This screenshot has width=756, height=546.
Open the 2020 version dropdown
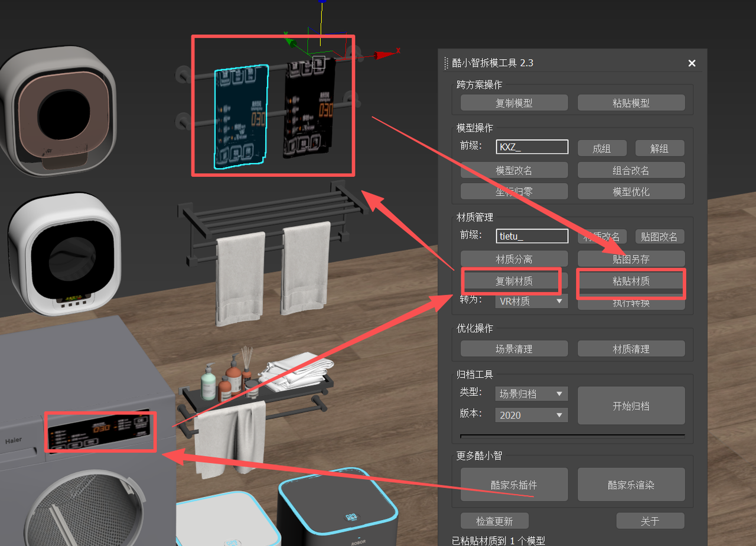coord(531,415)
